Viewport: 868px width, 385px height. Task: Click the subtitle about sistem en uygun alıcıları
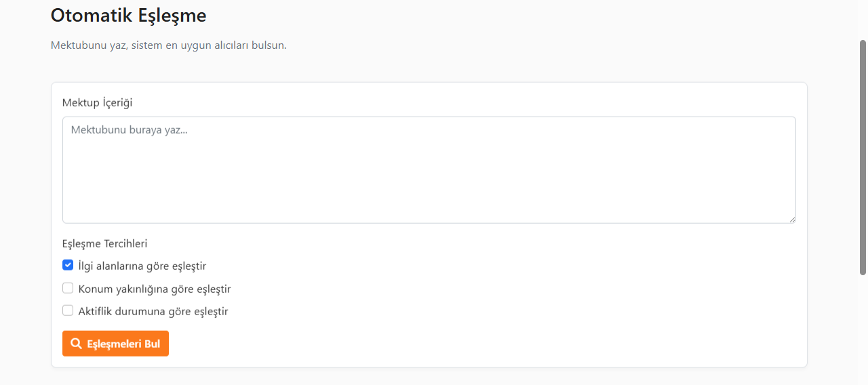[x=169, y=46]
